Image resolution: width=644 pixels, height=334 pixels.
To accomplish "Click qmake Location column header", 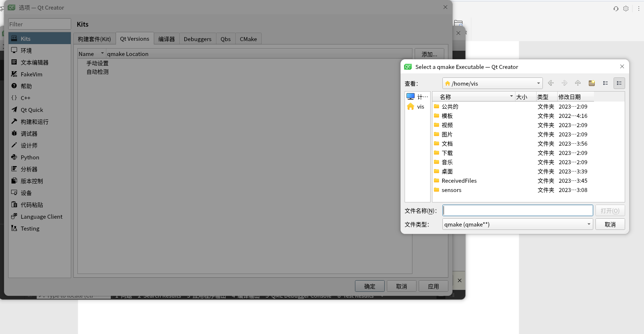I will point(259,54).
